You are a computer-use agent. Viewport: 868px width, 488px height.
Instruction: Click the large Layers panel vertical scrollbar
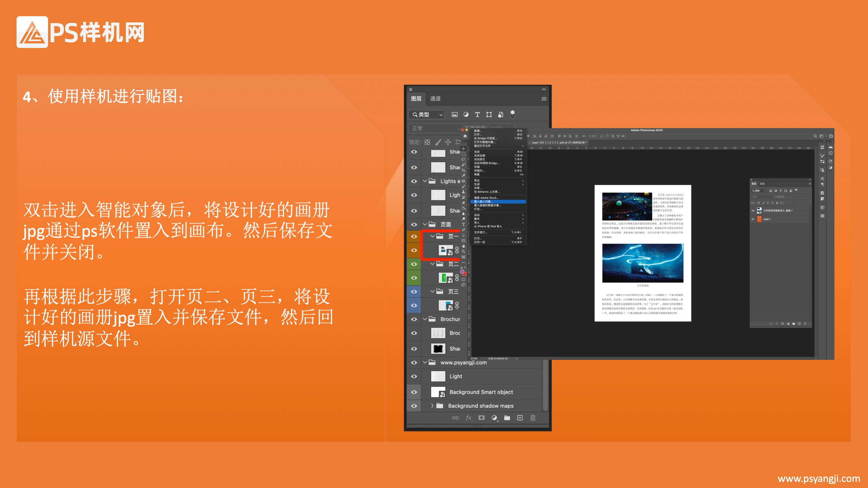545,385
